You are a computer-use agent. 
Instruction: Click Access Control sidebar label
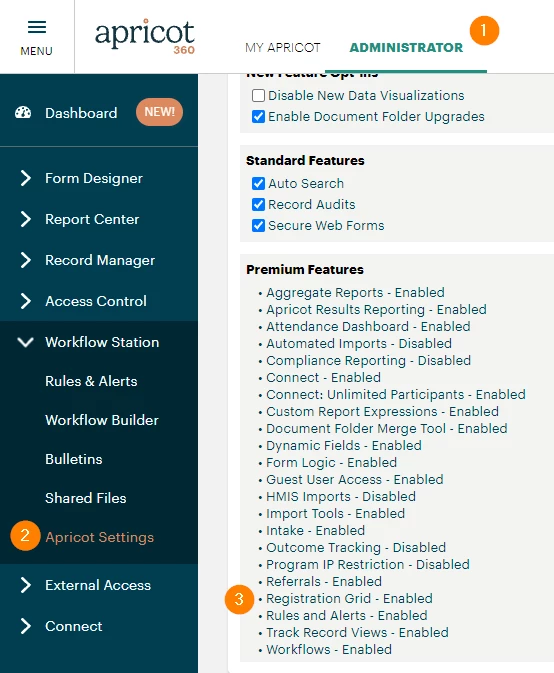click(x=96, y=301)
